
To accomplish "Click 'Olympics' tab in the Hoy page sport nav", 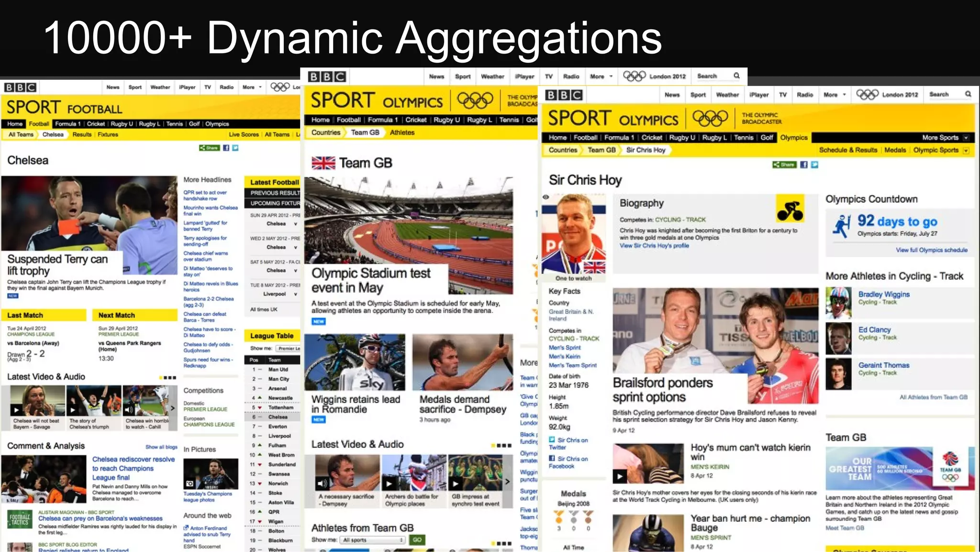I will coord(793,138).
